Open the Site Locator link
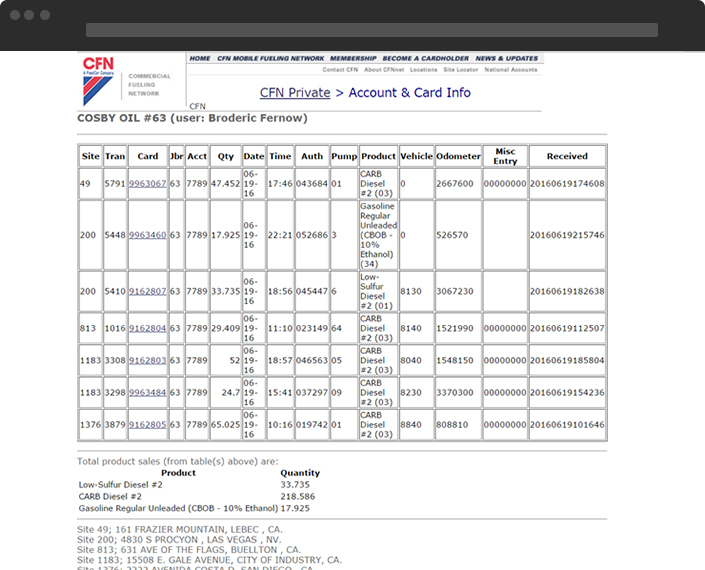705x570 pixels. coord(460,70)
